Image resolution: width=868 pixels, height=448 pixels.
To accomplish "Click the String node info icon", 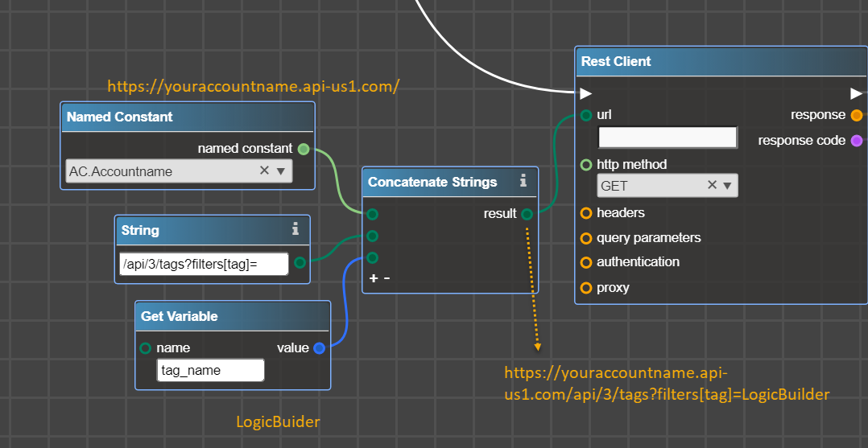I will pyautogui.click(x=296, y=230).
